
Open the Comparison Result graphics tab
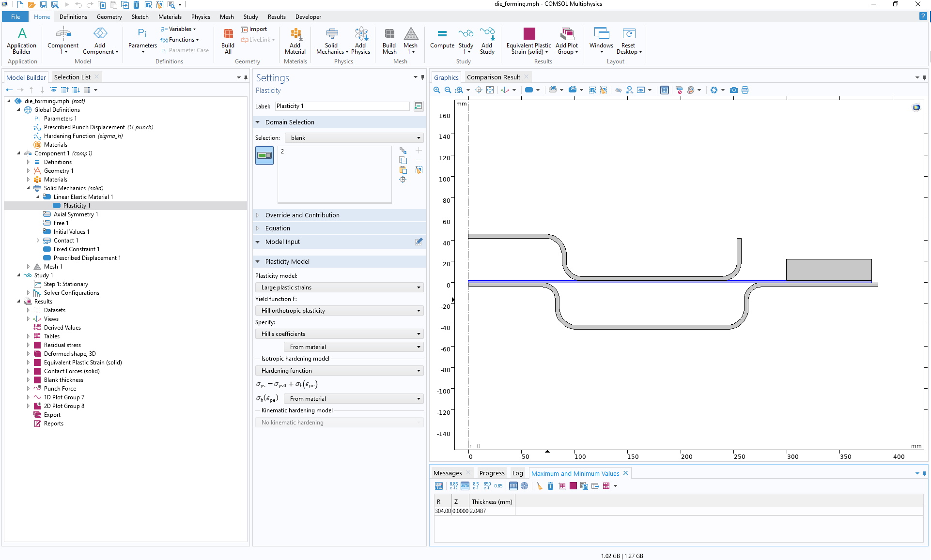(494, 76)
